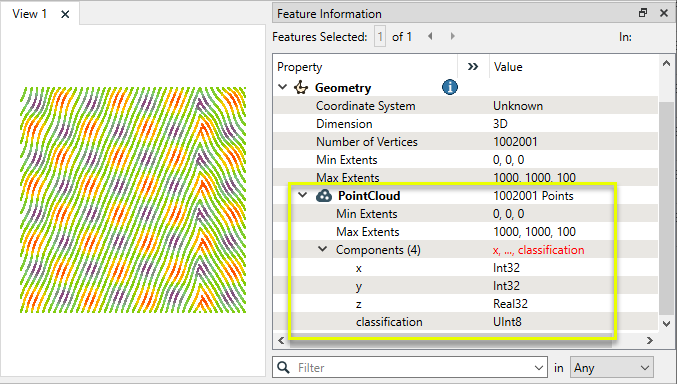This screenshot has height=384, width=677.
Task: Go to the previous selected feature
Action: 430,36
